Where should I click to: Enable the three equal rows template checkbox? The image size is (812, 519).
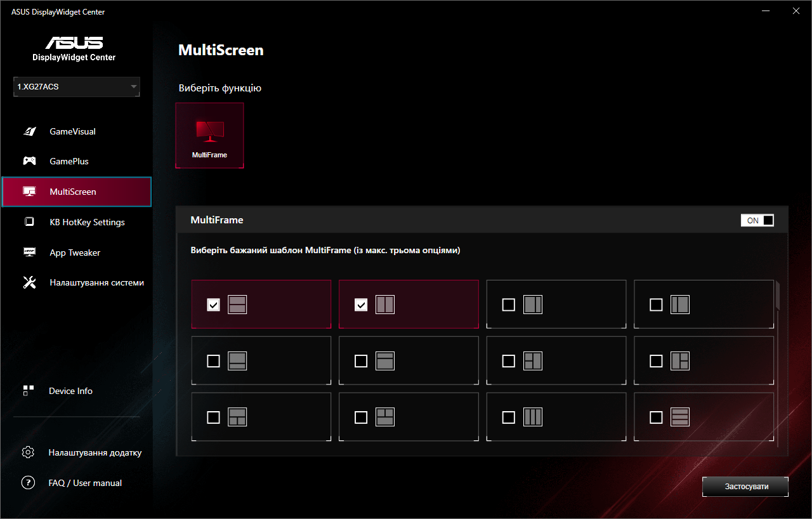[656, 417]
